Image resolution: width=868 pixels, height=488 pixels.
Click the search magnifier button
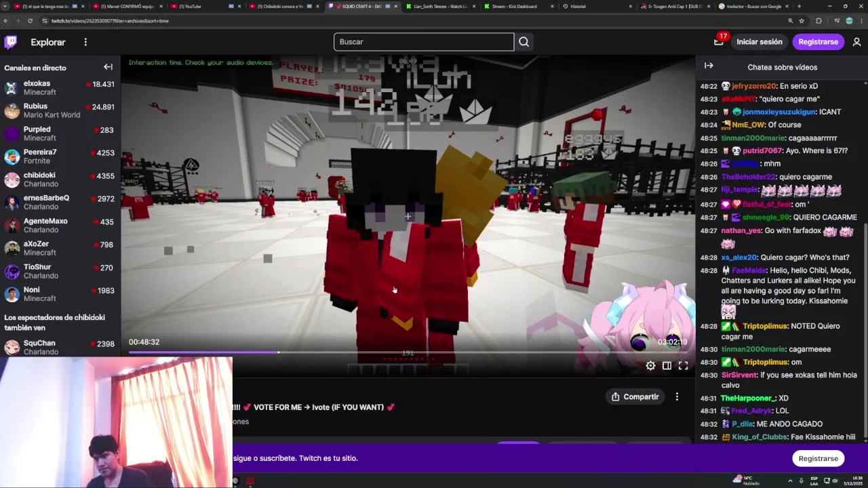524,42
